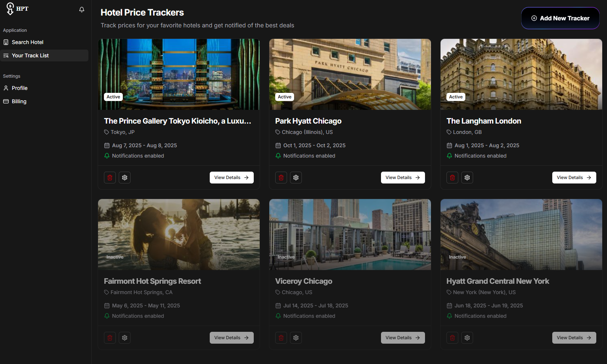Click the notification bell icon on Langham London card
Viewport: 607px width, 364px height.
(449, 156)
